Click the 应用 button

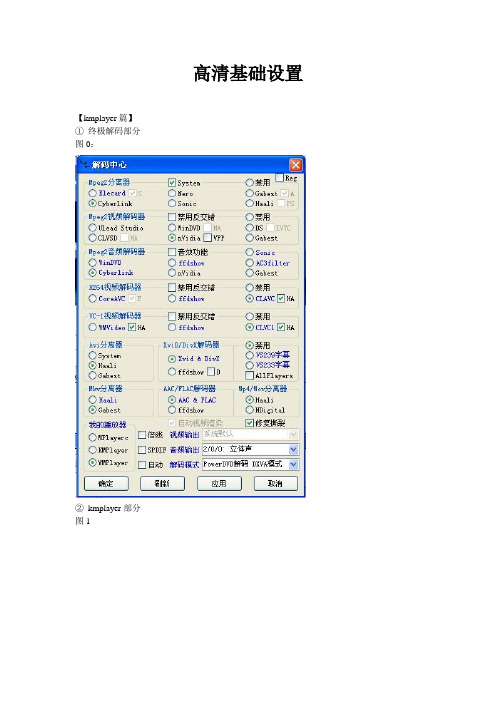pyautogui.click(x=219, y=484)
